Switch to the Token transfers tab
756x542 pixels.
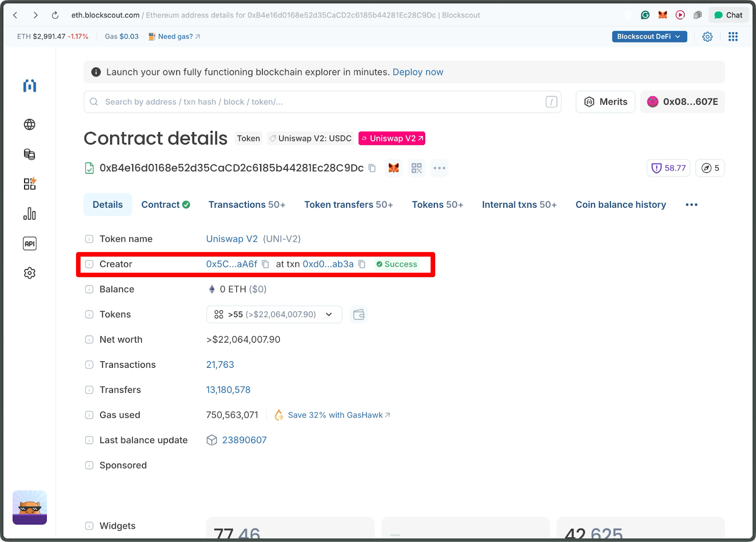348,204
